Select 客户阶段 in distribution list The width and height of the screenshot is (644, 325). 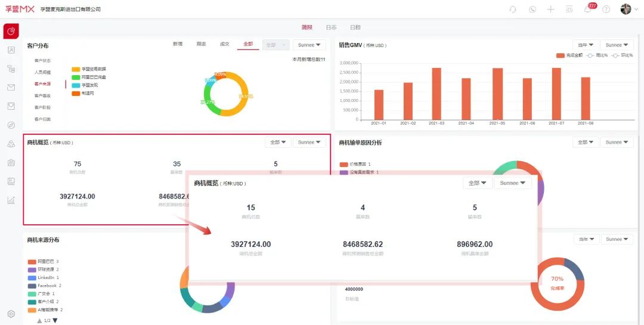pyautogui.click(x=43, y=107)
